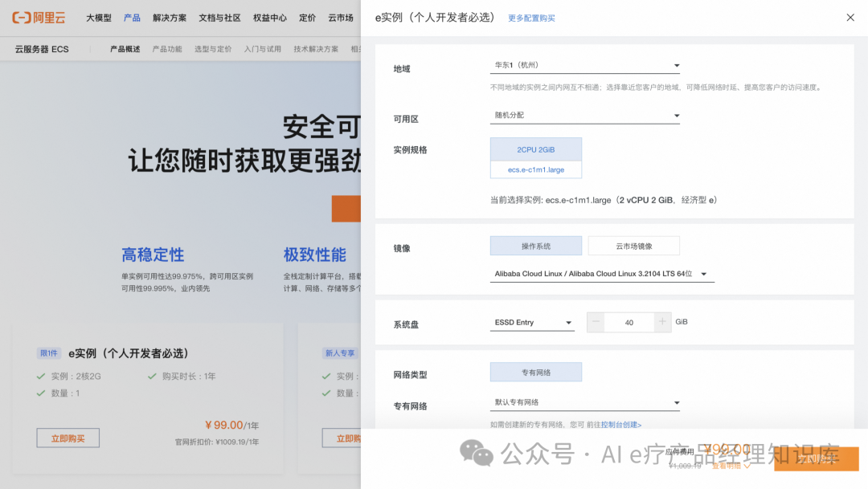868x489 pixels.
Task: Open the 云市场 menu item
Action: point(341,18)
